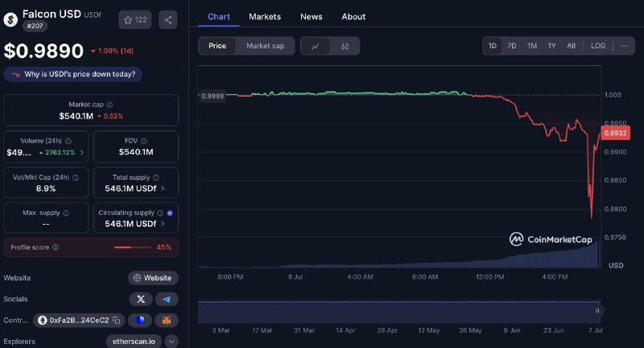
Task: Open the Chart tab
Action: point(218,17)
